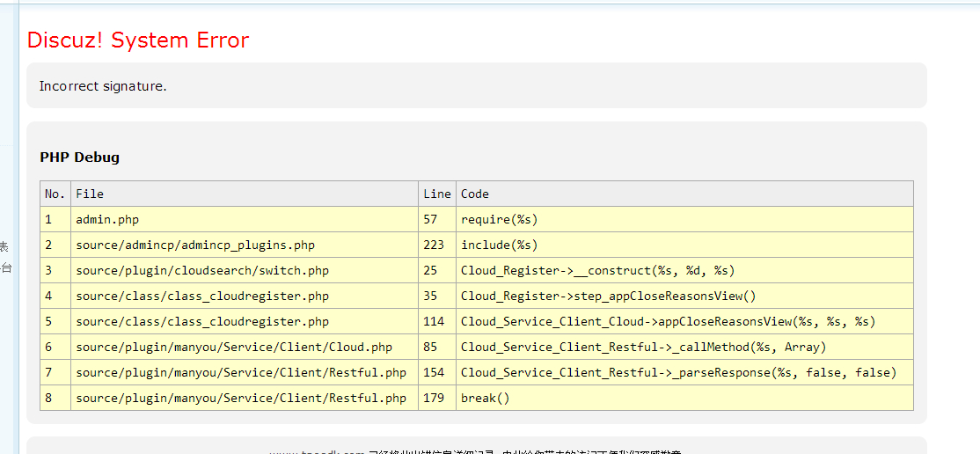Click the 'File' column header

(245, 194)
